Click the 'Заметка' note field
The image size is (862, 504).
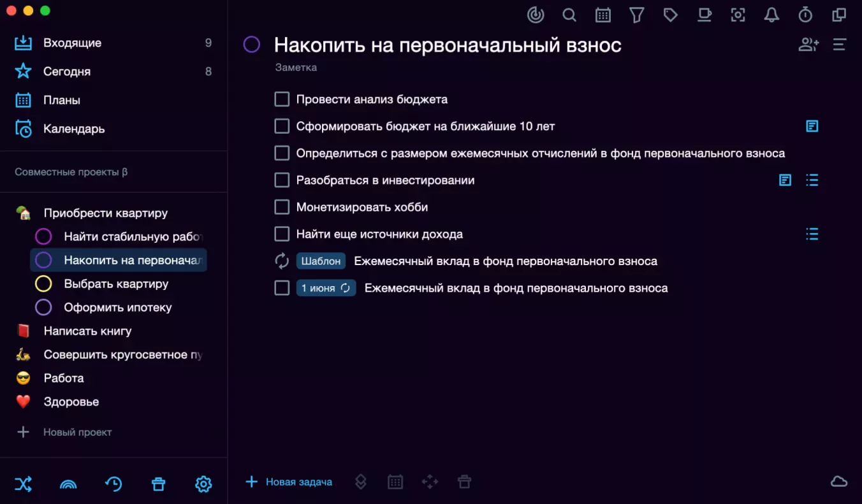(296, 67)
